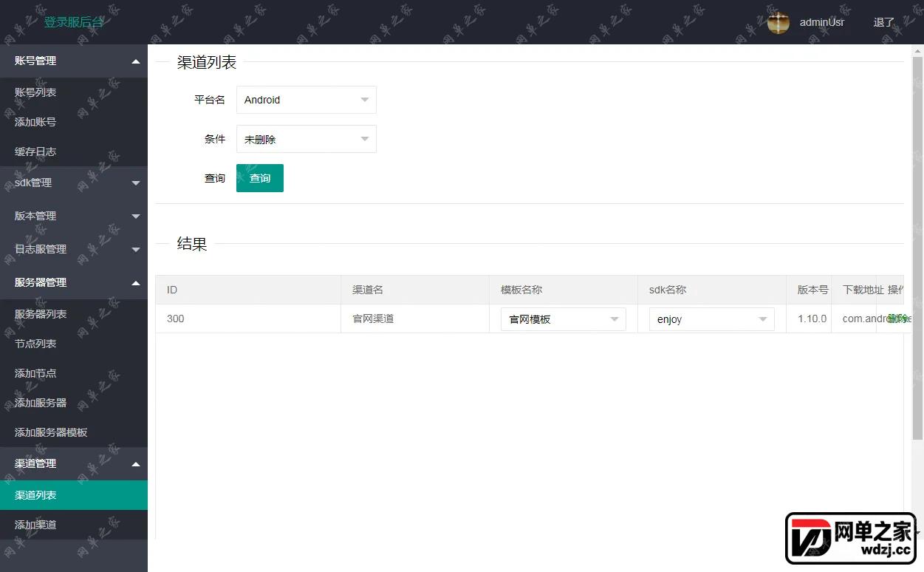Expand the sdk管理 sidebar group
Image resolution: width=924 pixels, height=572 pixels.
74,183
